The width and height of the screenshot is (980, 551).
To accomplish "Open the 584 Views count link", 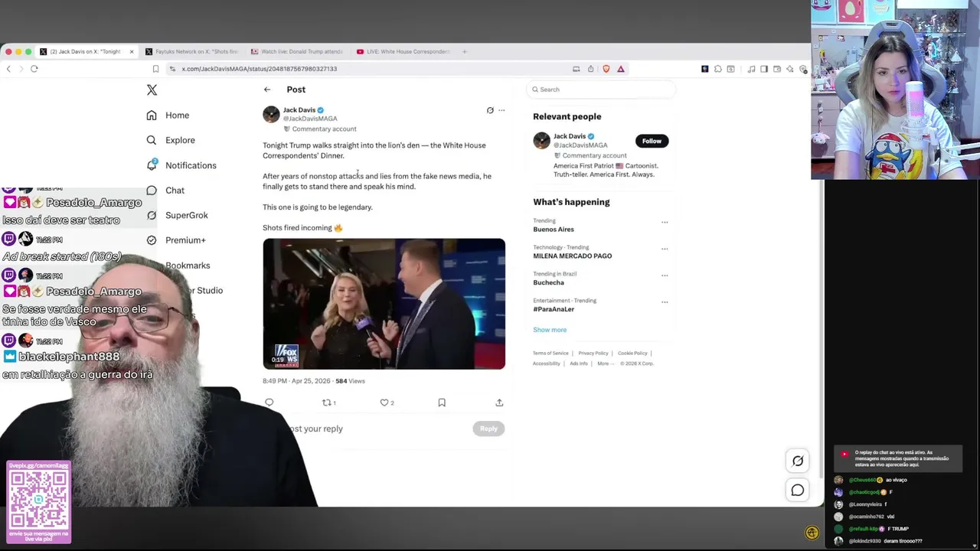I will (x=350, y=381).
